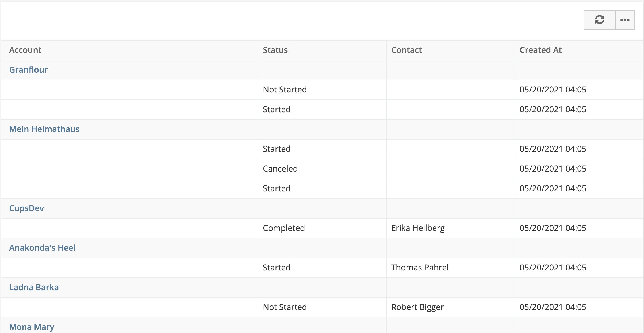Select the Completed row with Erika Hellberg
The width and height of the screenshot is (644, 333).
click(x=322, y=228)
